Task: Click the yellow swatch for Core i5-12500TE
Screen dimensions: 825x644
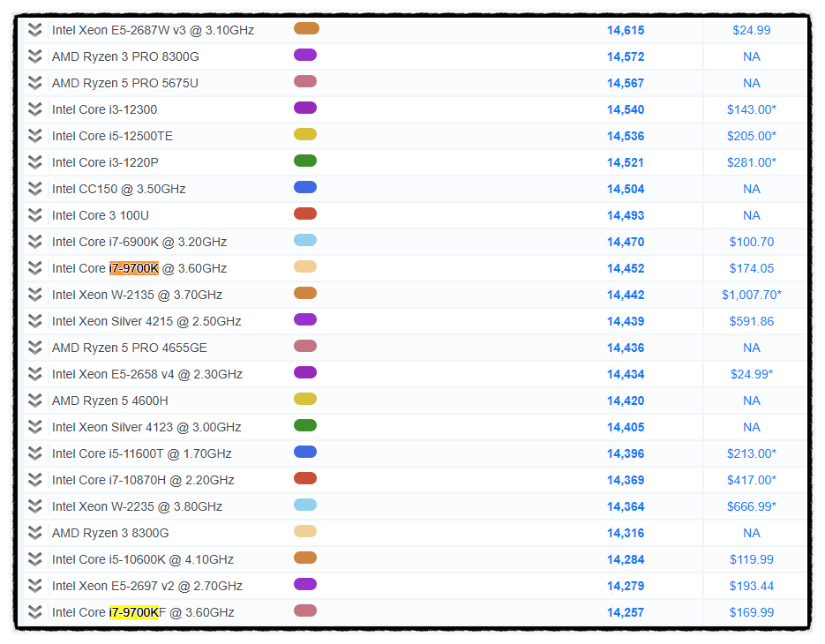Action: [305, 134]
